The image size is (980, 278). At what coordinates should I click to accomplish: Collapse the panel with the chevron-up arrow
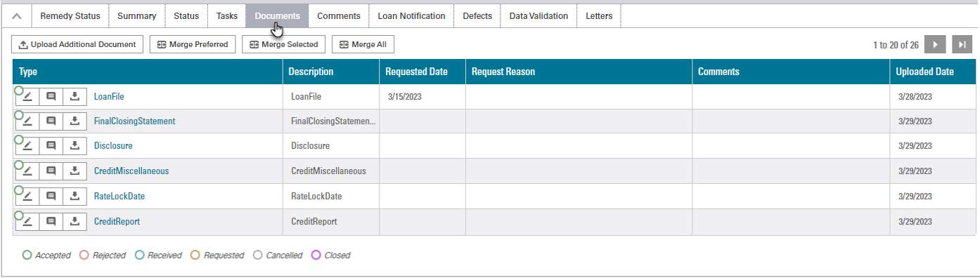(17, 16)
